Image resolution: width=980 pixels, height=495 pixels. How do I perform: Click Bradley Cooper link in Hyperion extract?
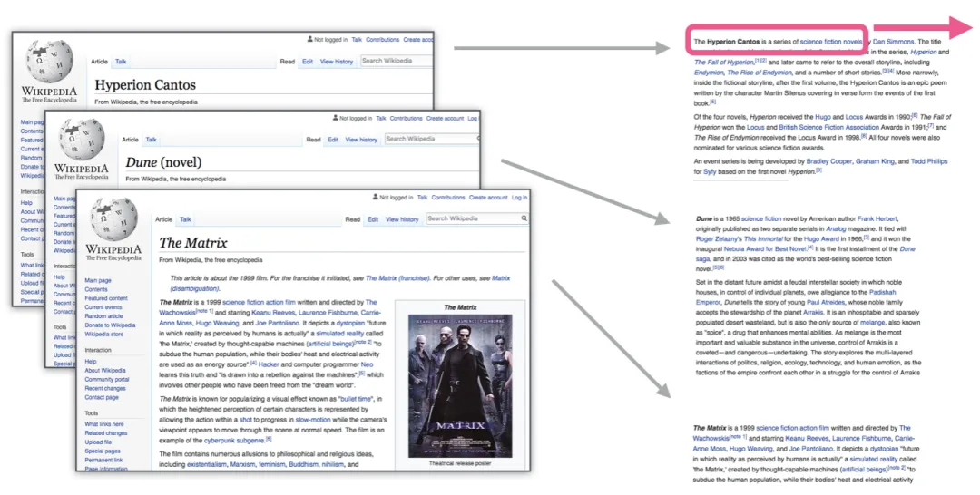[828, 161]
